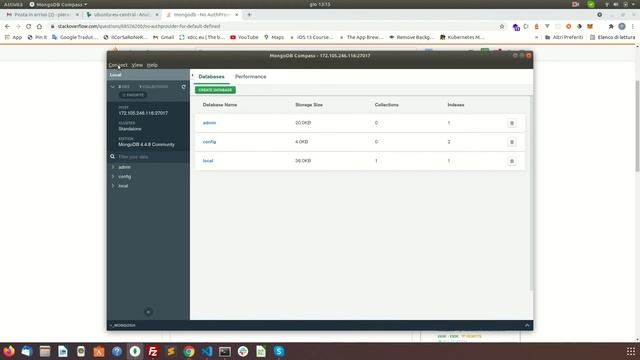The height and width of the screenshot is (360, 640).
Task: Switch to the Posta in arrivo Gmail tab
Action: click(42, 15)
